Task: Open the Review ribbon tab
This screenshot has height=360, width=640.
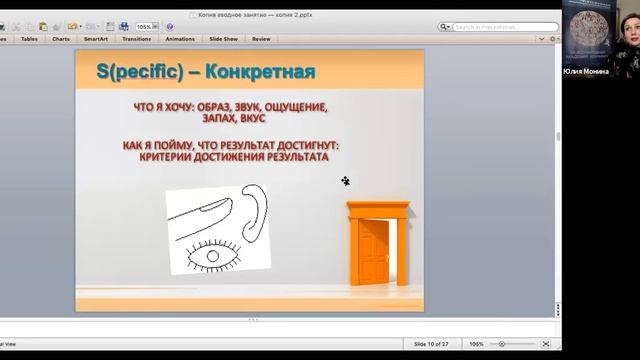Action: click(x=261, y=39)
